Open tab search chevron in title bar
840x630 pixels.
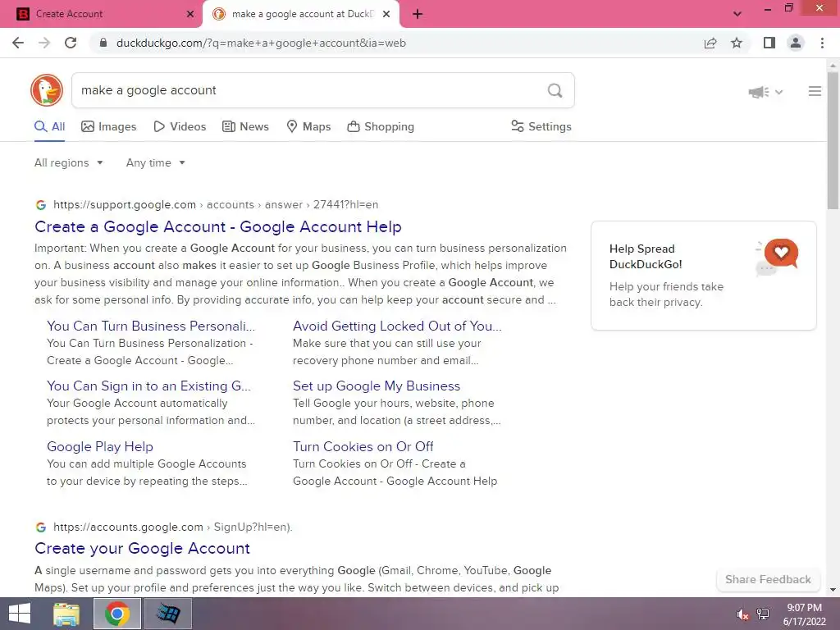pos(737,14)
